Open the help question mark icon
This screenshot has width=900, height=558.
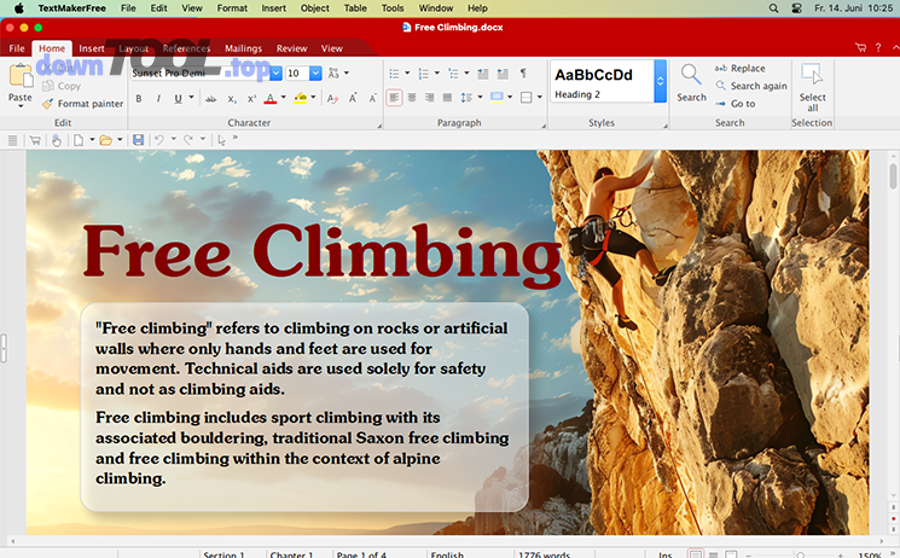pos(878,48)
